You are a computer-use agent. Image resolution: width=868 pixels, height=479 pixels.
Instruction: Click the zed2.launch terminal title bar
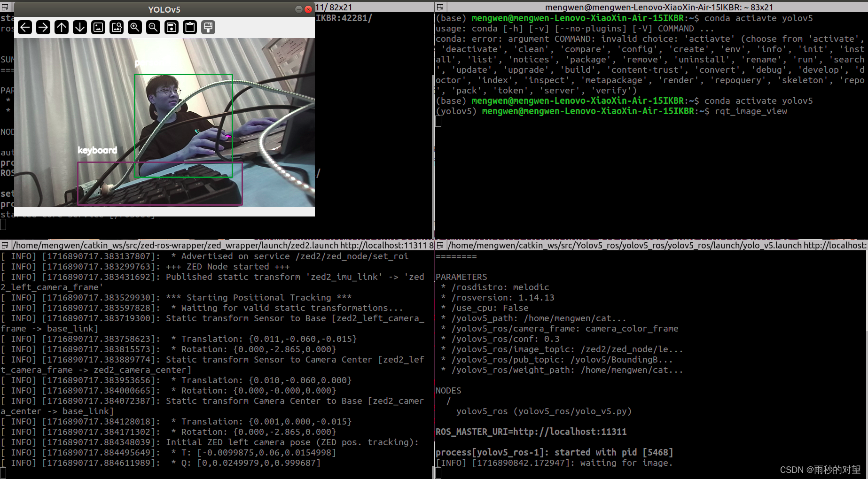(x=223, y=245)
